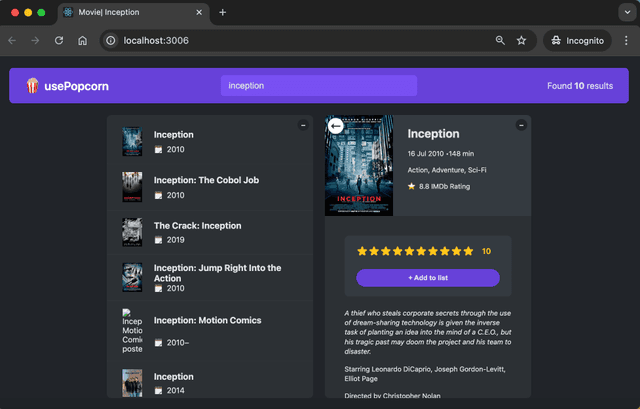Open the browser zoom magnifier icon
Image resolution: width=640 pixels, height=409 pixels.
500,40
